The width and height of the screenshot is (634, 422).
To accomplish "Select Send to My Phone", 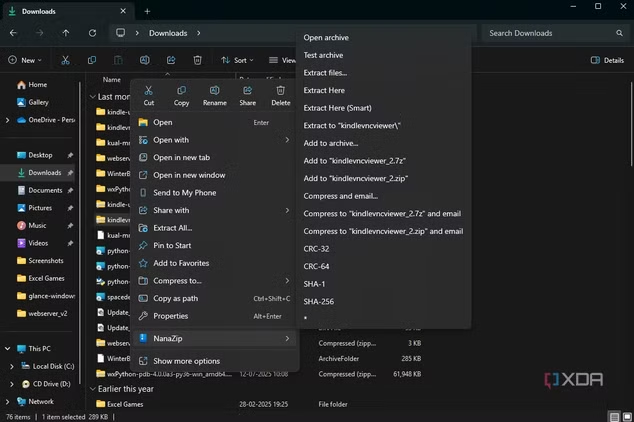I will [x=215, y=193].
